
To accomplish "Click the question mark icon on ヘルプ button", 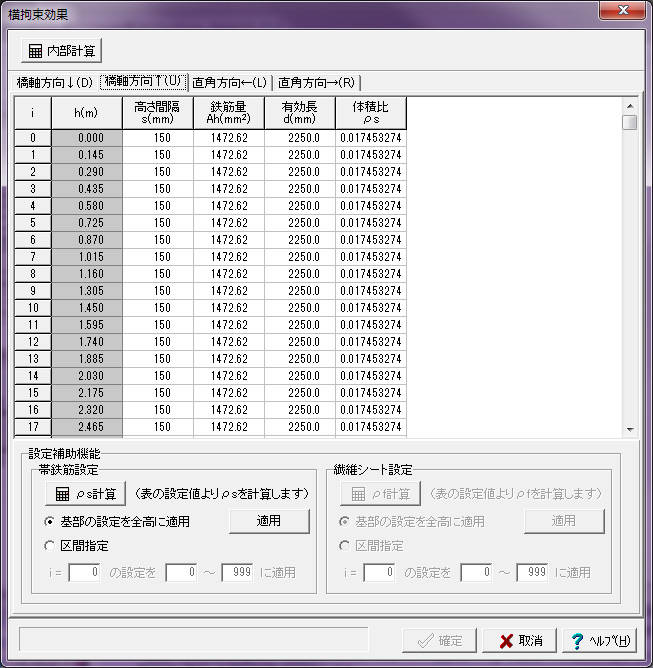I will (x=577, y=641).
